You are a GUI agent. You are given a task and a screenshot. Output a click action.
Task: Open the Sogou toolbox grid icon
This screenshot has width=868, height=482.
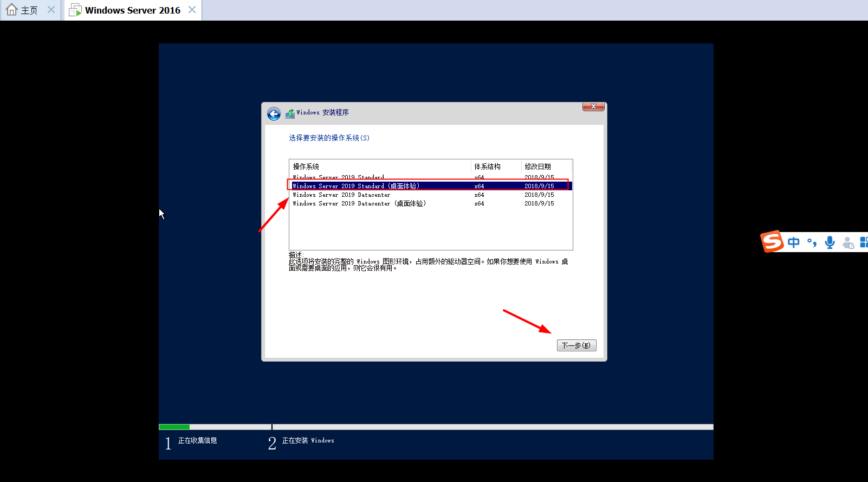(864, 242)
